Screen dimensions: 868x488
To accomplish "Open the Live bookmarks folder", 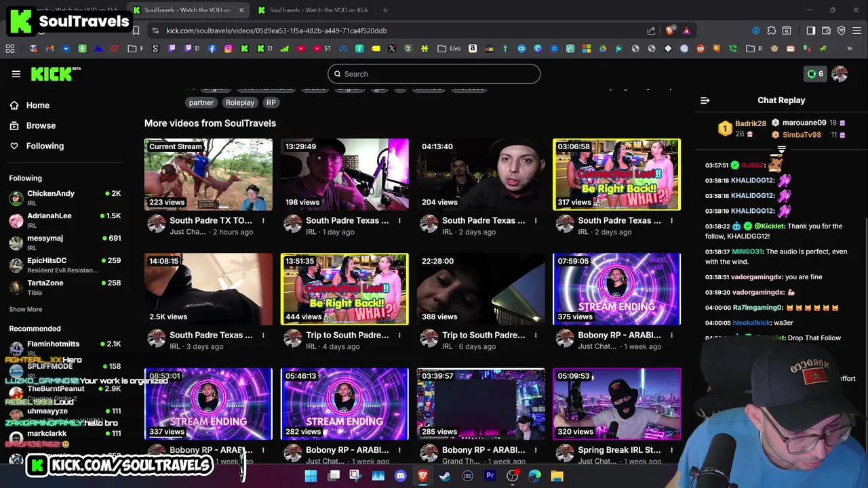I will (x=450, y=49).
